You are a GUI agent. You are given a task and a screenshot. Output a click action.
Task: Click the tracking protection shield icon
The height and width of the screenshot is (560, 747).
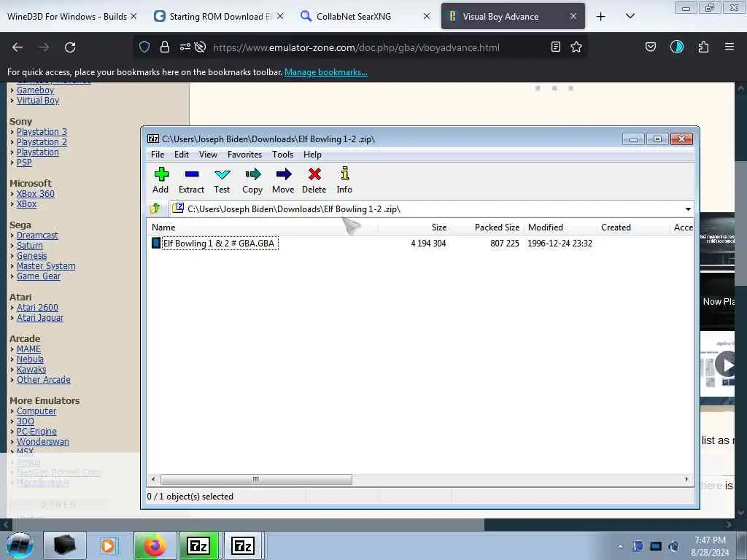pyautogui.click(x=144, y=47)
